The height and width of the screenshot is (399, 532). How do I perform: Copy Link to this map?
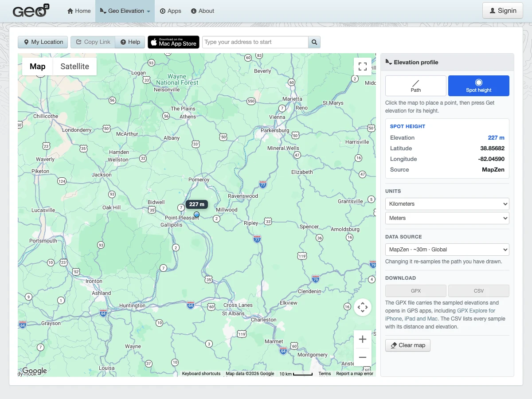tap(93, 42)
